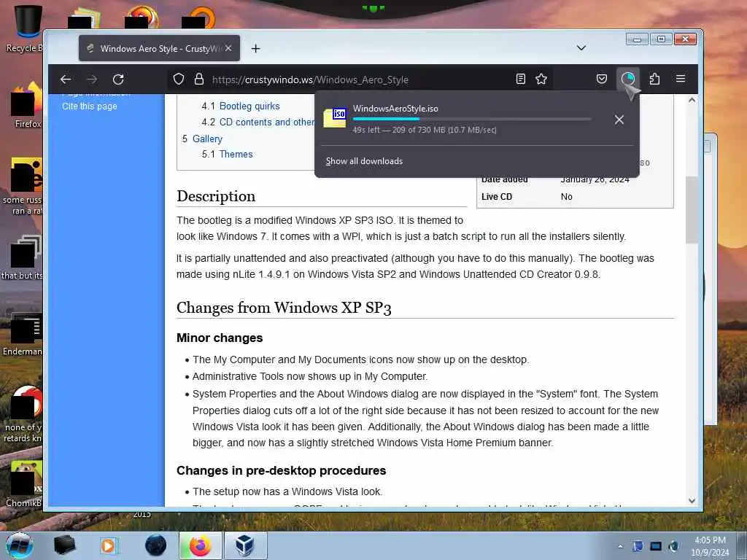Toggle reader view in address bar

[521, 79]
